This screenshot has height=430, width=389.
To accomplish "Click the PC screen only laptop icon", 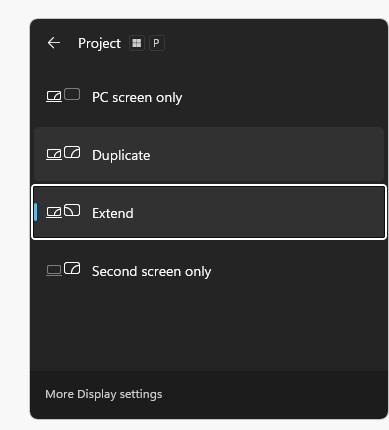I will pos(54,96).
